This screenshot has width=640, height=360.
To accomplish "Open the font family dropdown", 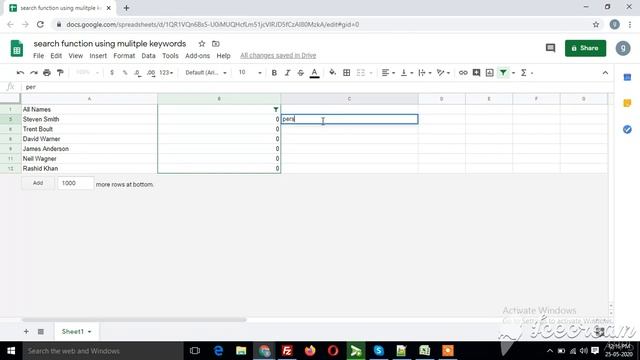I will pos(206,73).
